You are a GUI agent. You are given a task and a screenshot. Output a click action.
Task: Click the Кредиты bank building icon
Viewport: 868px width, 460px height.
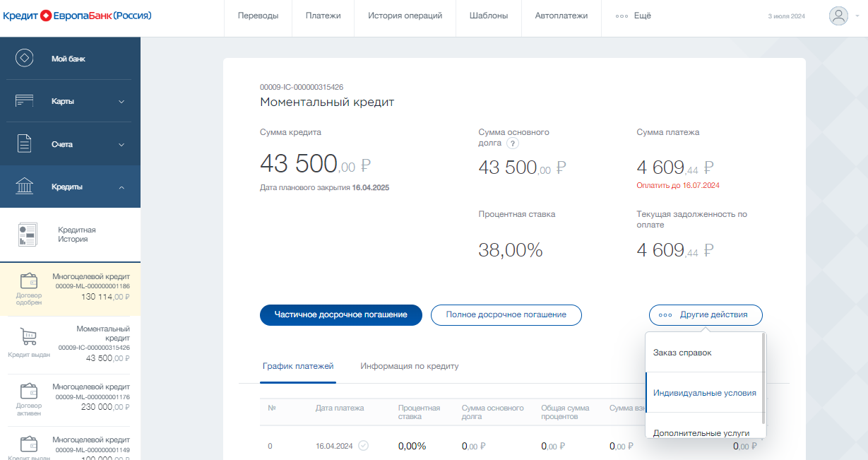point(25,187)
